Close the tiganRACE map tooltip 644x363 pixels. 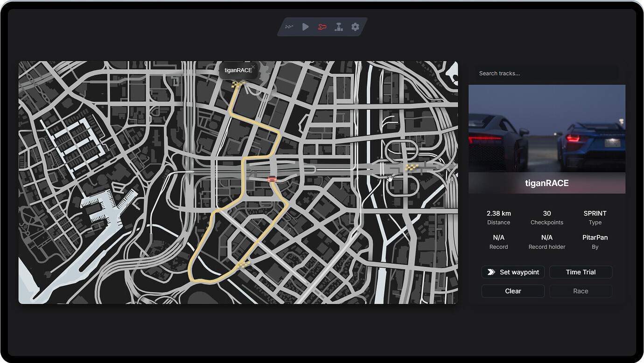pos(253,67)
